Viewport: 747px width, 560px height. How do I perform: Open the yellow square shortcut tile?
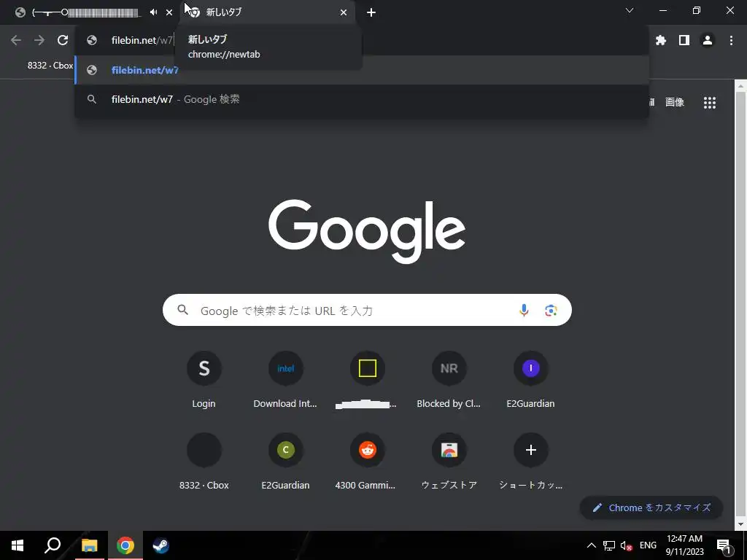click(367, 380)
